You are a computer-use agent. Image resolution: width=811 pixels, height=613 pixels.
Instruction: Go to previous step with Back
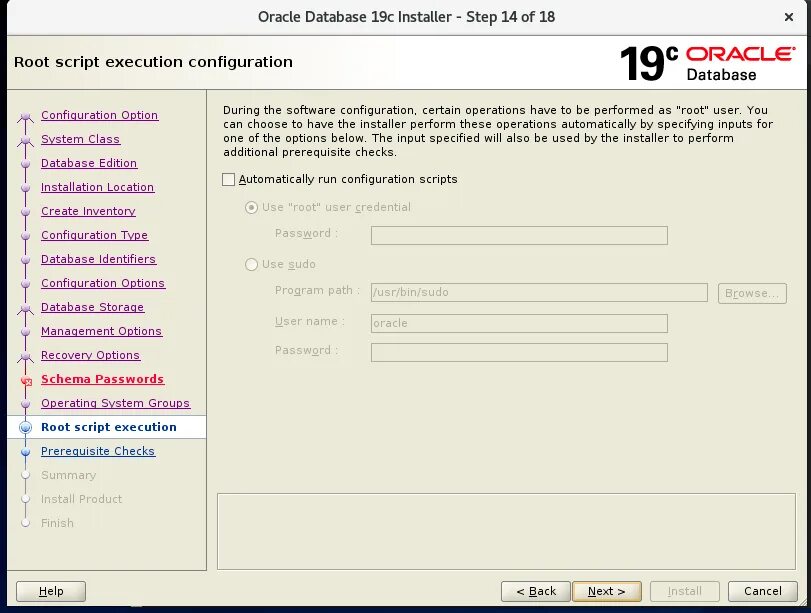(536, 591)
